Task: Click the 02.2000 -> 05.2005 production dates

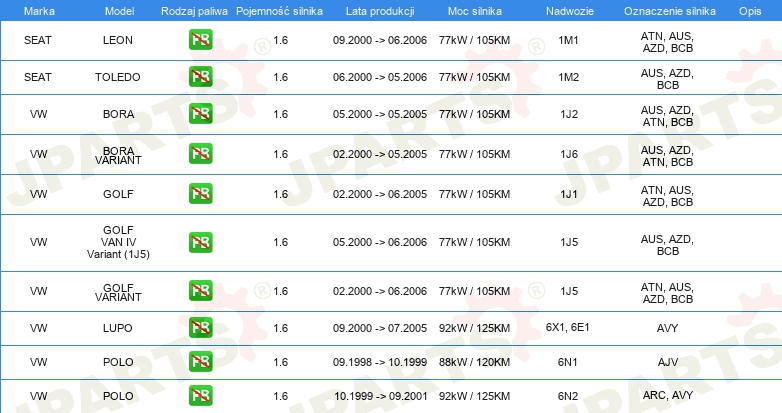Action: point(380,154)
